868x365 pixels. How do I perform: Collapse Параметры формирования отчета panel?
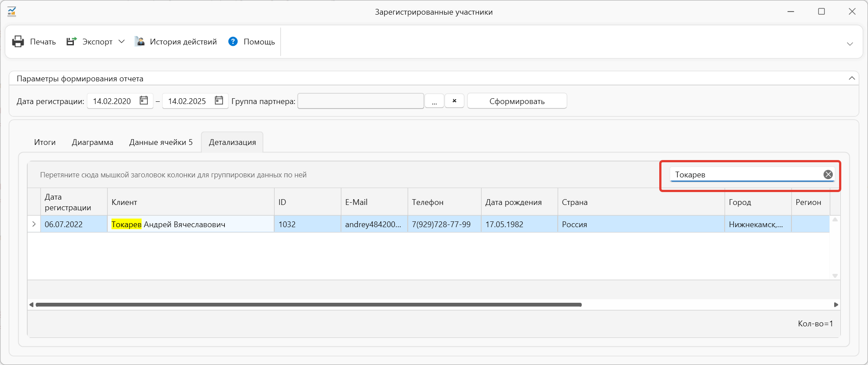(x=852, y=78)
